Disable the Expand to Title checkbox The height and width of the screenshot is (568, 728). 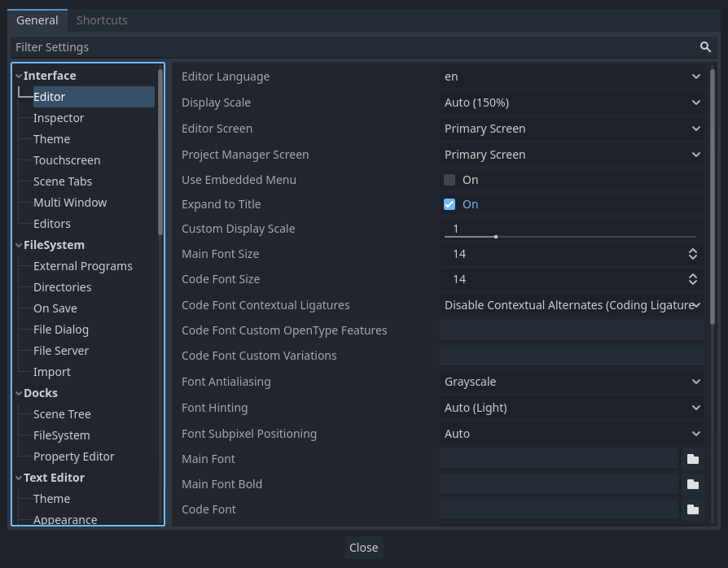[x=449, y=204]
